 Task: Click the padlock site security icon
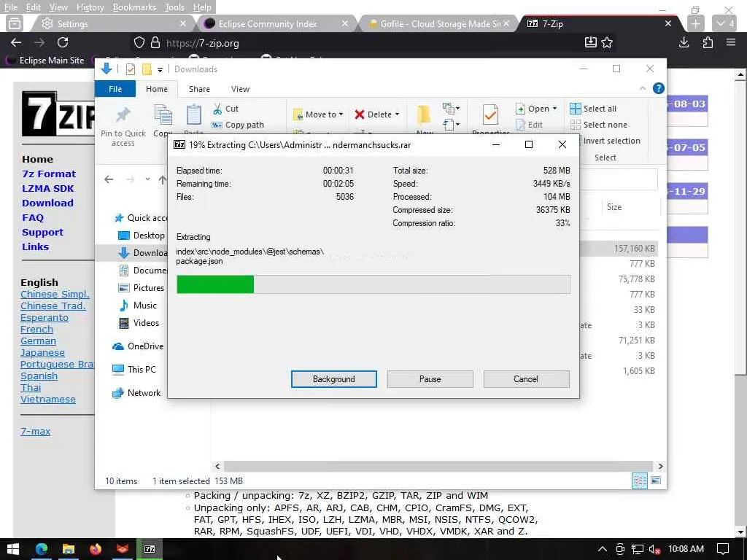tap(155, 43)
